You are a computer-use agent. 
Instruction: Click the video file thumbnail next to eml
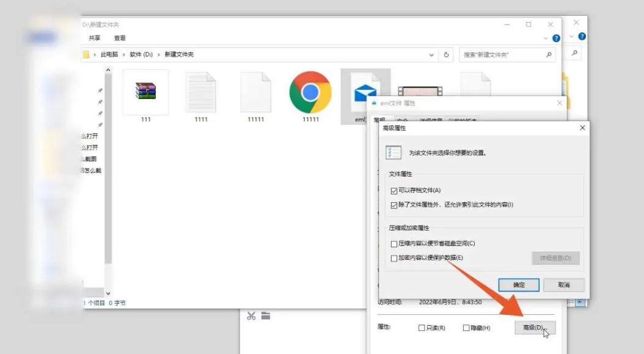[422, 92]
